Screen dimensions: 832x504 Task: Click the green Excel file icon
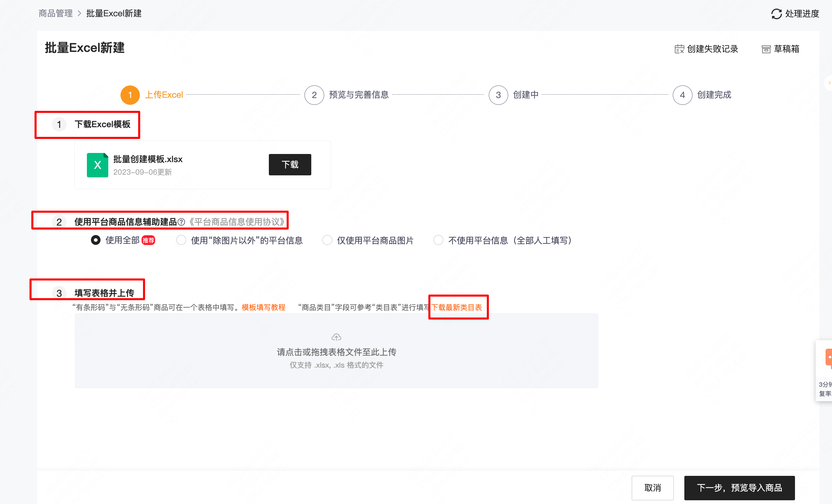[x=97, y=165]
